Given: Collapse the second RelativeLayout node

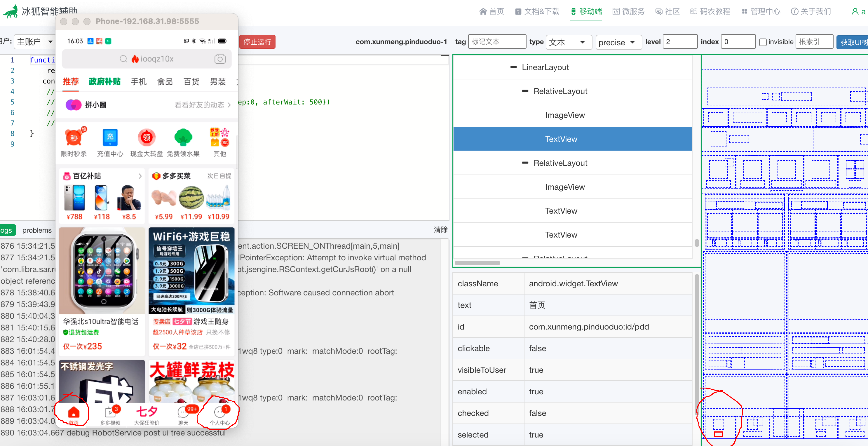Looking at the screenshot, I should [x=525, y=163].
